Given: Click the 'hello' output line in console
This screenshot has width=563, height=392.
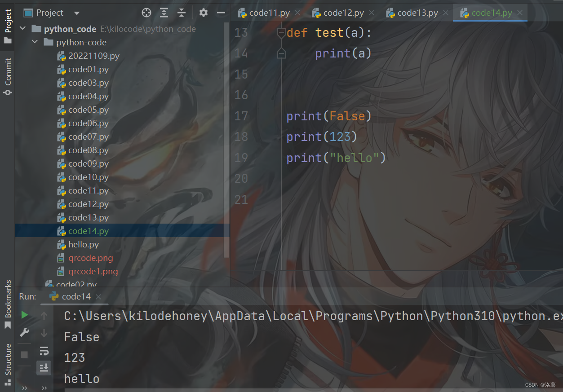Looking at the screenshot, I should [82, 379].
